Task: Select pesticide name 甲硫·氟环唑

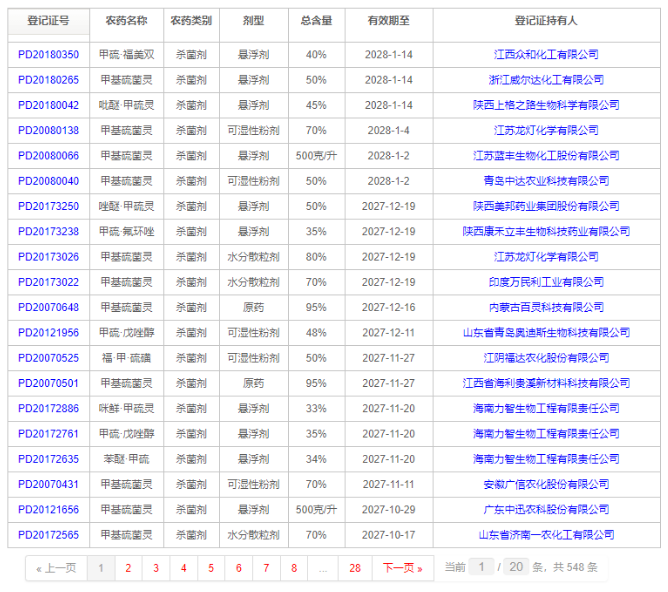Action: [x=127, y=232]
